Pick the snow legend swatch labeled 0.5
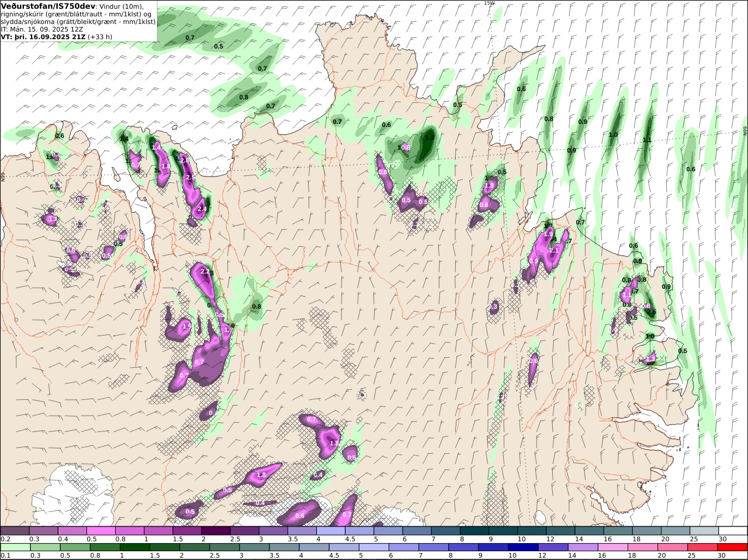This screenshot has width=748, height=560. coord(101,530)
